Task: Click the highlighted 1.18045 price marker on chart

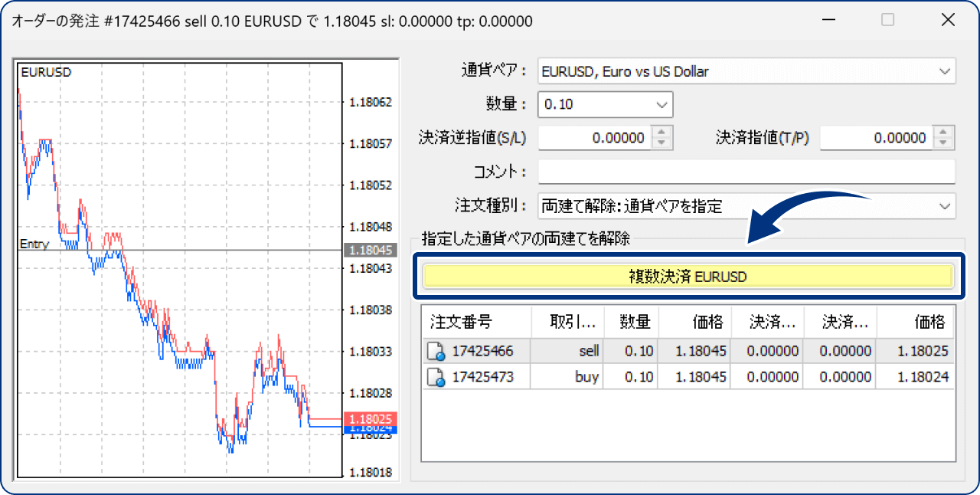Action: 372,250
